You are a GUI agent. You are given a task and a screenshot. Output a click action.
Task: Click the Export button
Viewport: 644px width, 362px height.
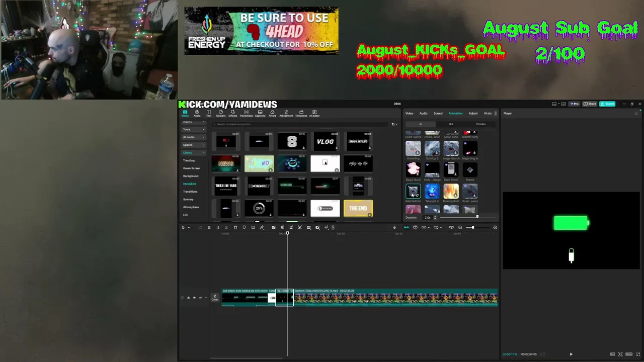click(x=608, y=104)
